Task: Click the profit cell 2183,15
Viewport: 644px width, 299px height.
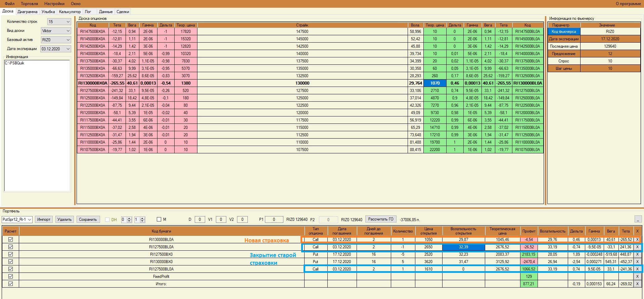Action: 529,254
